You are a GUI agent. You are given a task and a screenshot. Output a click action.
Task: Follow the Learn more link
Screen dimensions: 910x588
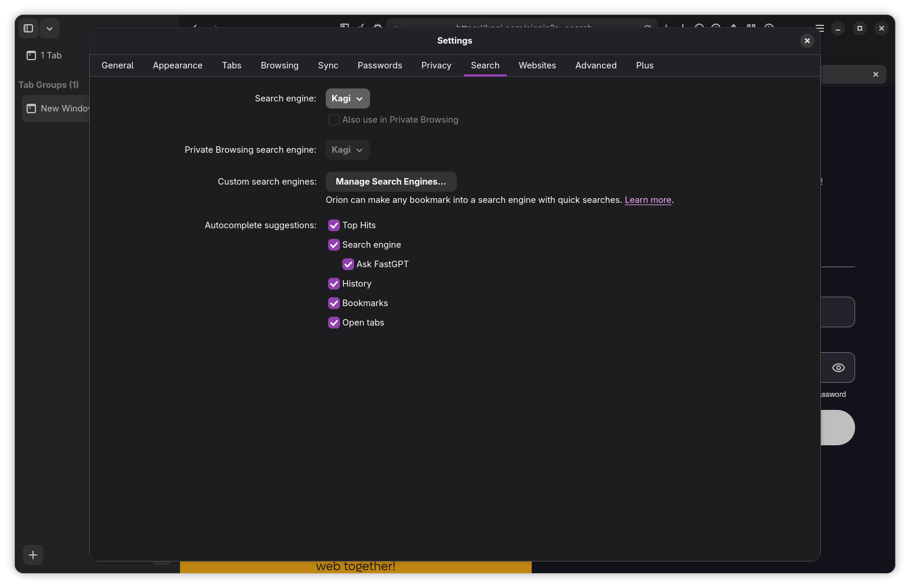coord(647,200)
